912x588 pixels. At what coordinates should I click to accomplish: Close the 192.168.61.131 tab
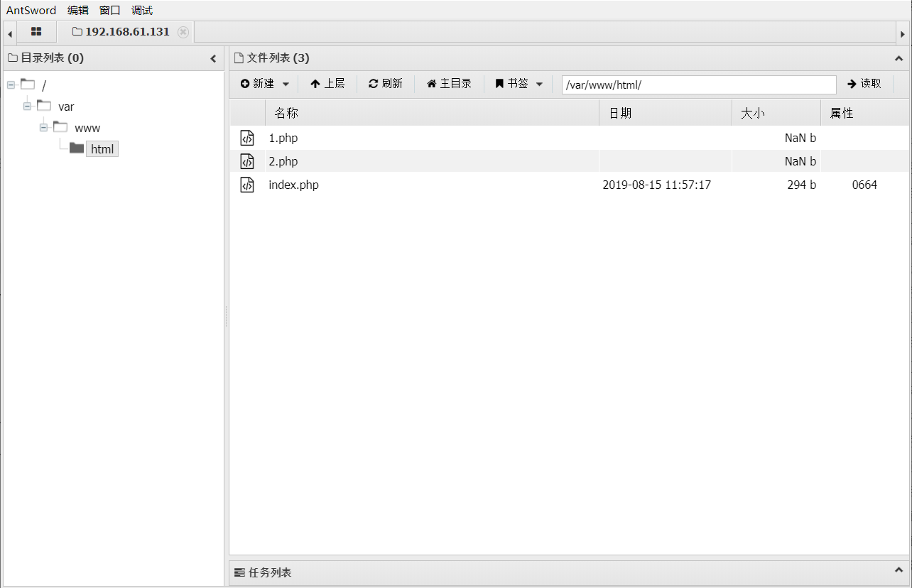pyautogui.click(x=183, y=32)
